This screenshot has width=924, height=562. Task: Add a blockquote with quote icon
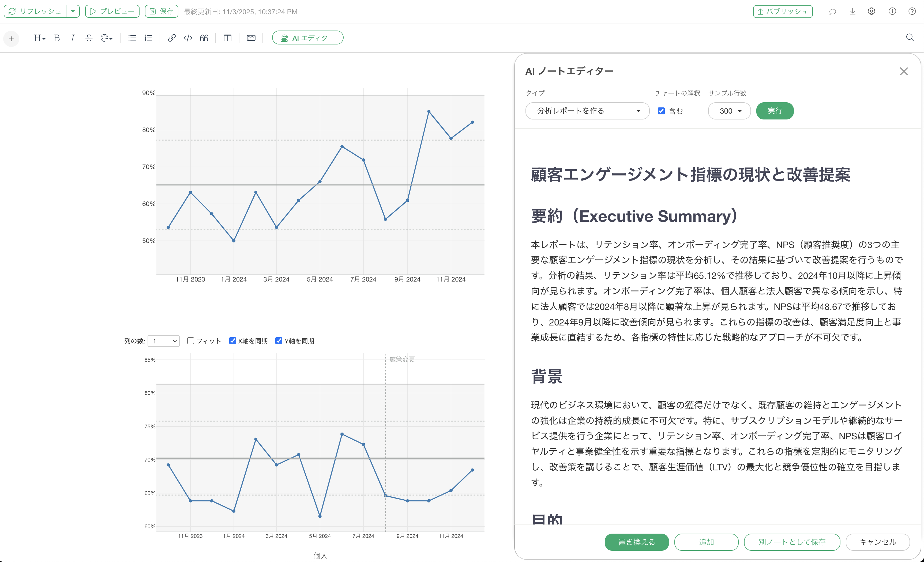204,38
